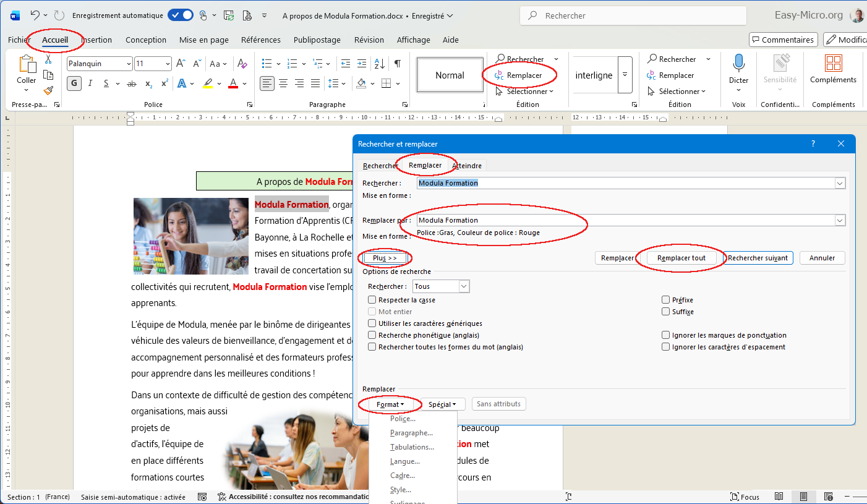Click the Remplacer tout button

click(681, 258)
